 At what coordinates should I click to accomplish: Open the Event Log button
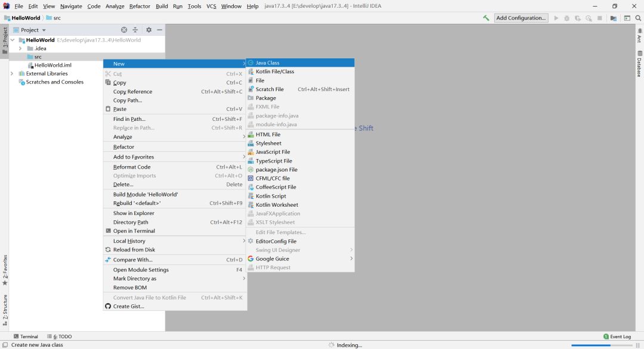[617, 336]
